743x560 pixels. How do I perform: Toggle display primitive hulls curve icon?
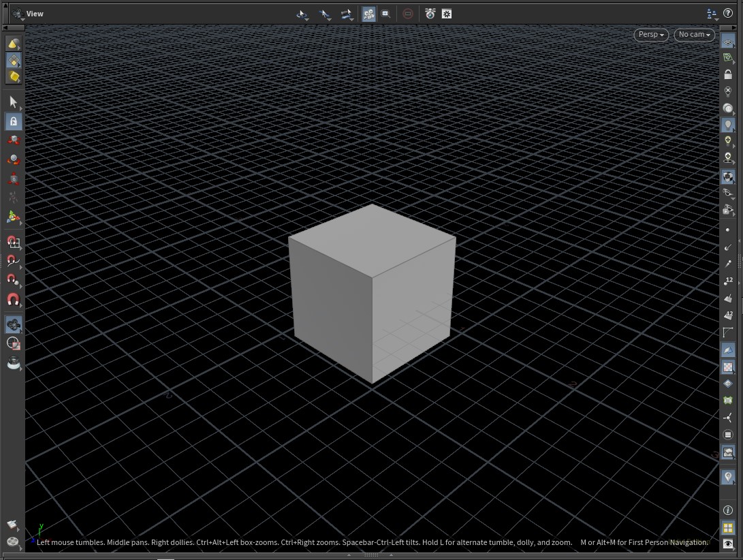(728, 332)
